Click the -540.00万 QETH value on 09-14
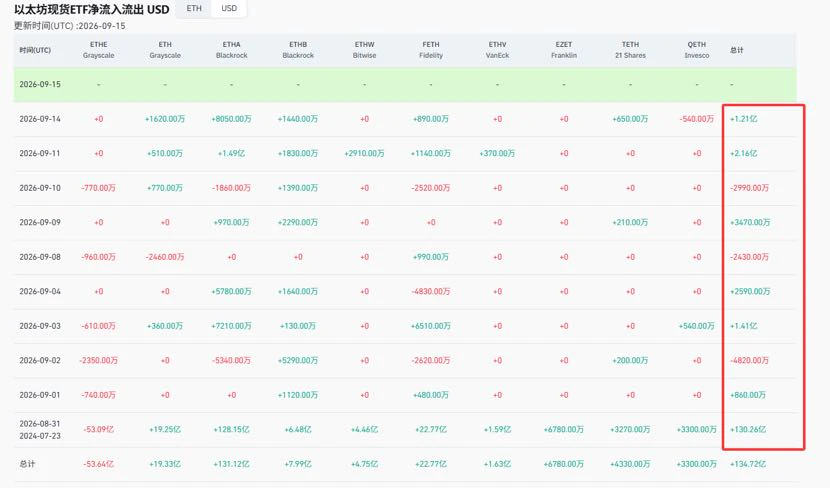Viewport: 830px width, 488px height. pyautogui.click(x=697, y=119)
